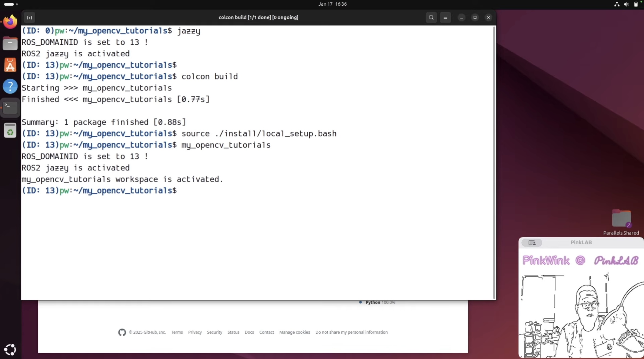Click the terminal vertical scrollbar
Screen dimensions: 644x359
pyautogui.click(x=494, y=162)
